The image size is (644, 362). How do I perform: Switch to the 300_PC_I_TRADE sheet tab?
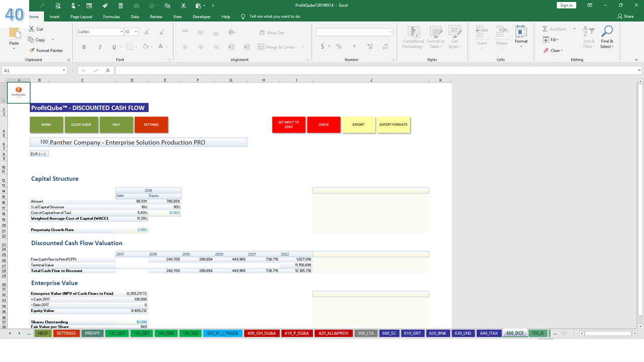click(x=222, y=333)
